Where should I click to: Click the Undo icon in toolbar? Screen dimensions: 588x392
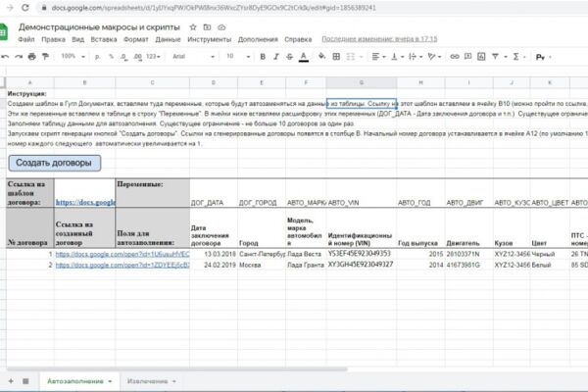(5, 57)
